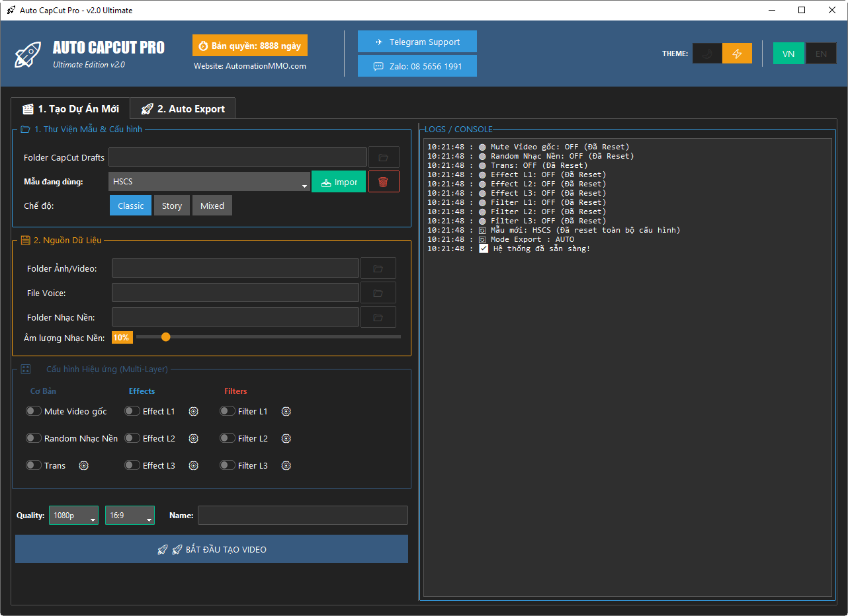Screen dimensions: 848x616
Task: Choose the Story mode
Action: coord(172,206)
